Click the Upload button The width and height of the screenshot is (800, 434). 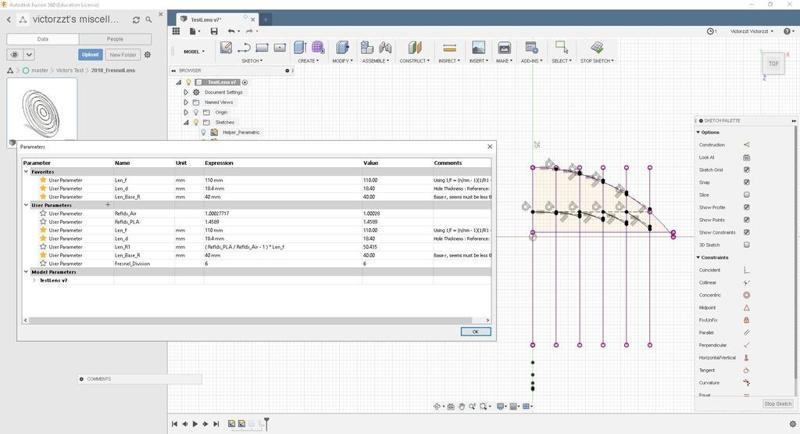(90, 55)
